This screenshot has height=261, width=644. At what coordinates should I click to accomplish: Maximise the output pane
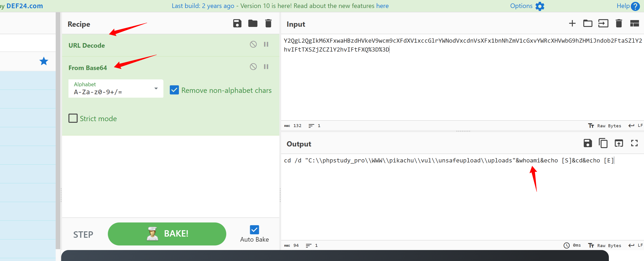click(x=634, y=143)
